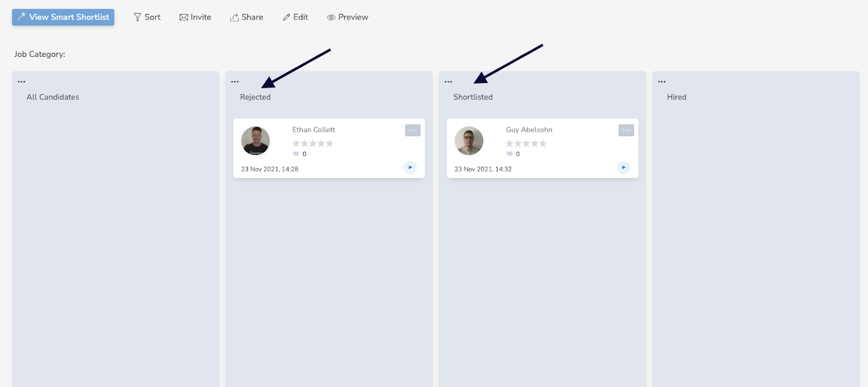
Task: Play Guy Abelsohn's video interview
Action: point(624,167)
